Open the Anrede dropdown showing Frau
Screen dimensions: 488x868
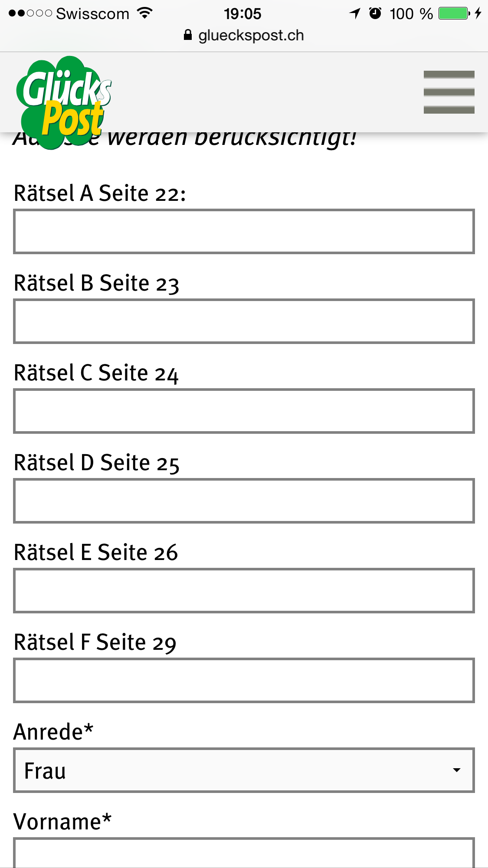(244, 770)
